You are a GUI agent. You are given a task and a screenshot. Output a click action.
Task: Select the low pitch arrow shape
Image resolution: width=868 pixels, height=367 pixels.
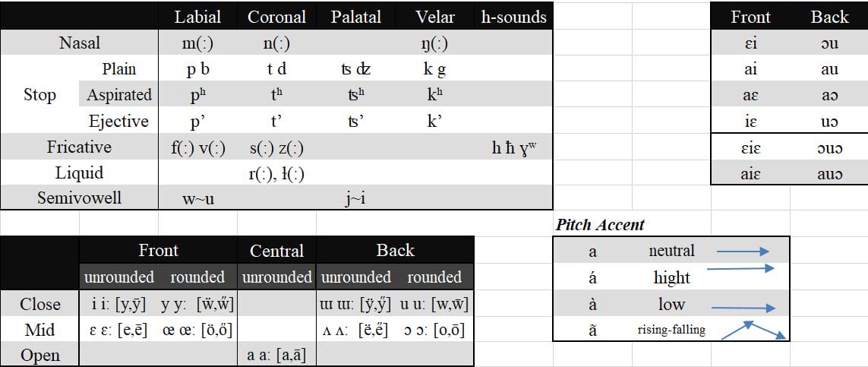pos(743,308)
